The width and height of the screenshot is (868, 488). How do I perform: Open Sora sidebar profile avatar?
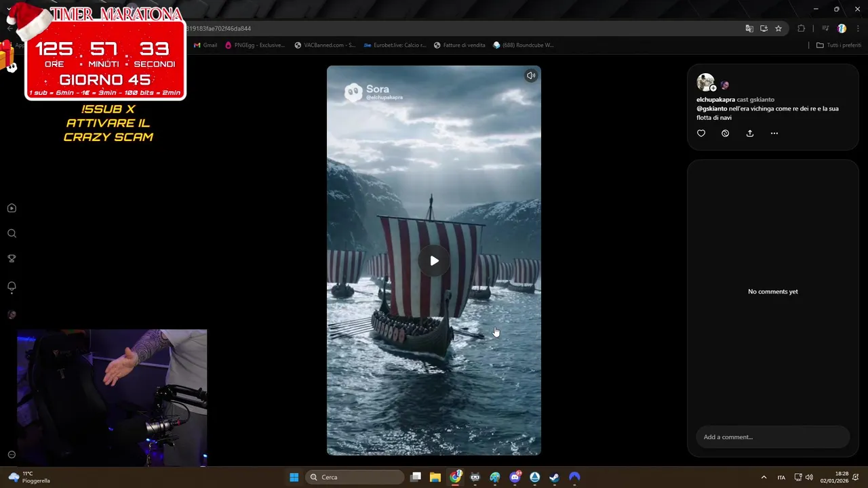(12, 314)
